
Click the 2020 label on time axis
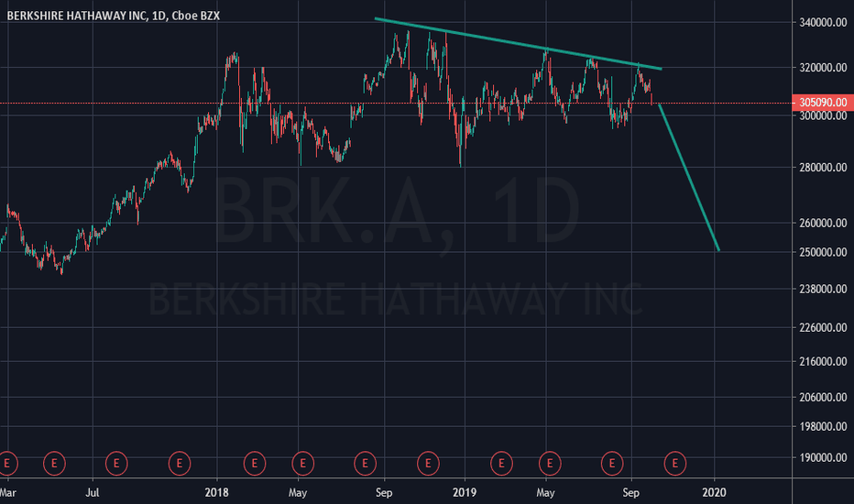(714, 493)
